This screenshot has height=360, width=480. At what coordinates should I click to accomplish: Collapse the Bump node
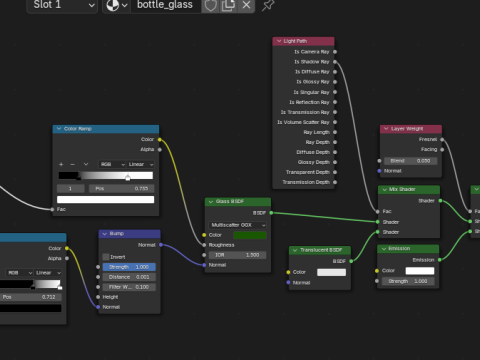(x=105, y=234)
